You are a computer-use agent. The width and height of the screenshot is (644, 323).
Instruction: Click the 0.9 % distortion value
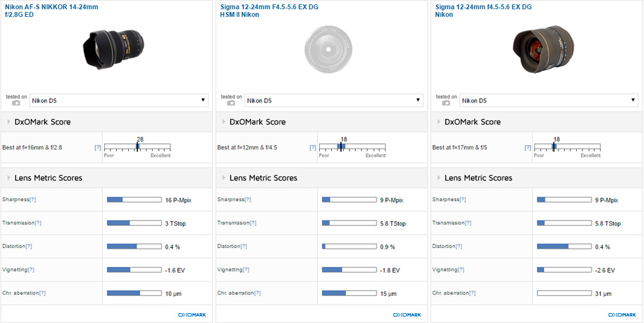387,247
